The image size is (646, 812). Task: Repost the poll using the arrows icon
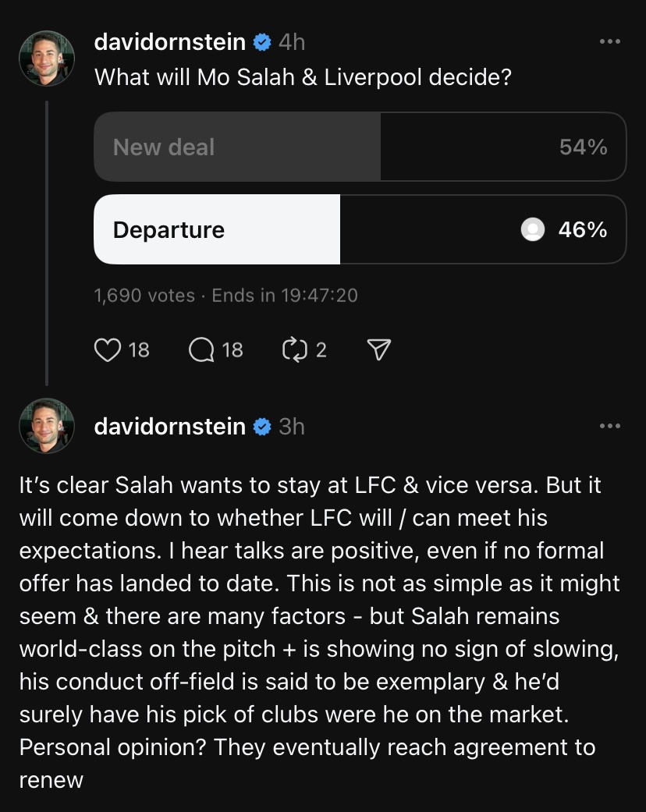point(293,350)
